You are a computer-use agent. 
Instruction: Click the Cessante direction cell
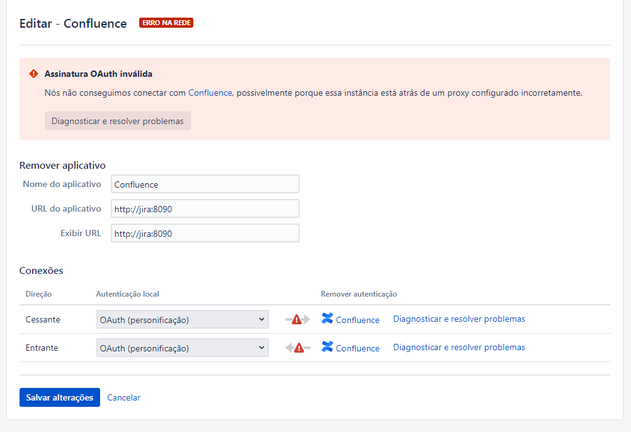[43, 320]
